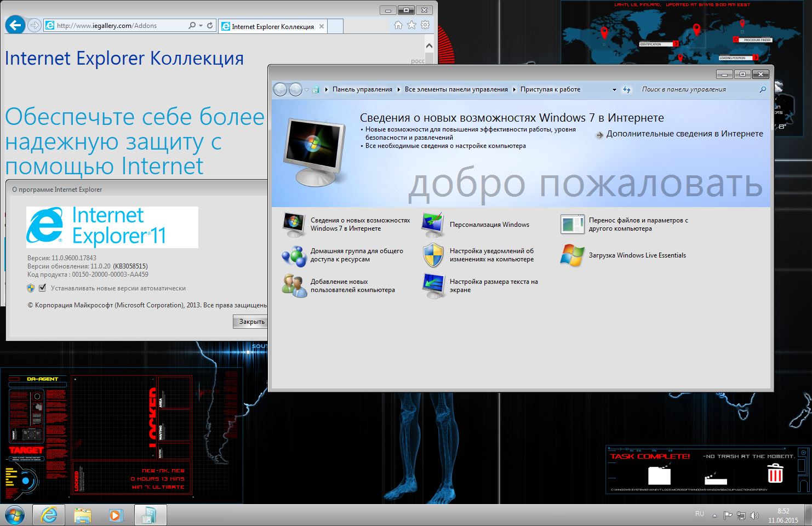Click Action Center flag tray icon
This screenshot has width=812, height=526.
click(x=728, y=516)
